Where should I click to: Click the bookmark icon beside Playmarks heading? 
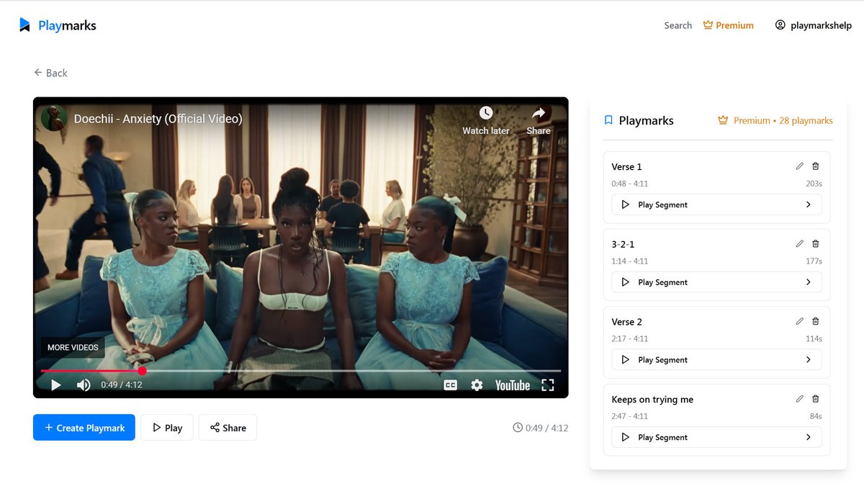click(608, 120)
